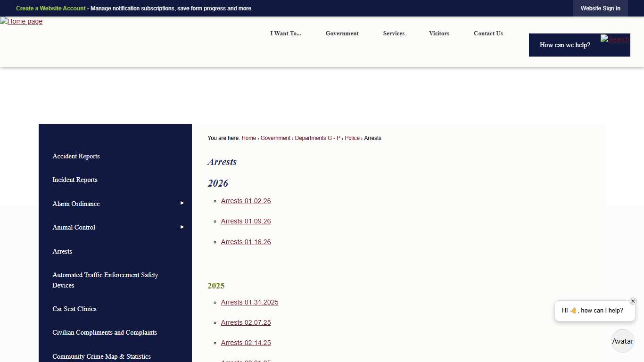Expand the Animal Control submenu arrow
The image size is (644, 362).
tap(182, 227)
